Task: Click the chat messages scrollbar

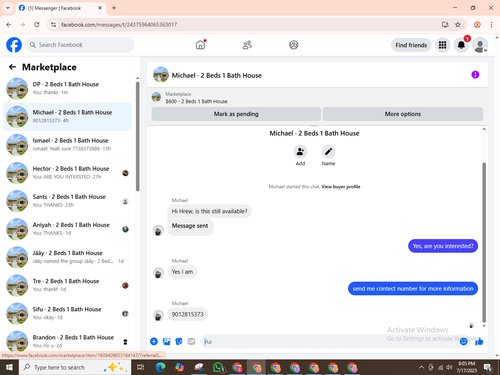Action: tap(484, 242)
